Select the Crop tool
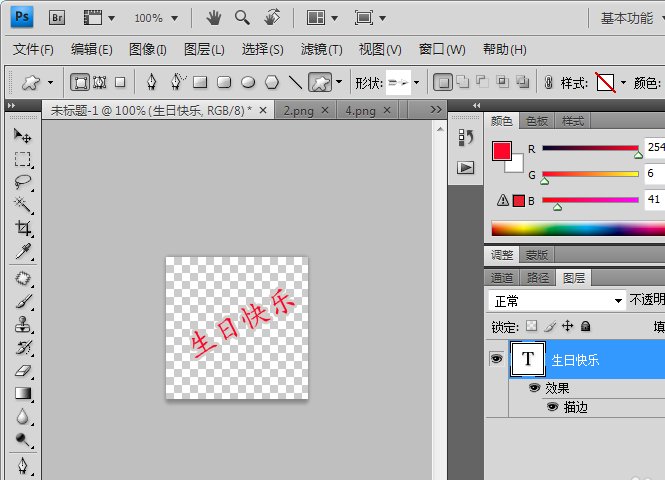The height and width of the screenshot is (480, 665). [22, 228]
